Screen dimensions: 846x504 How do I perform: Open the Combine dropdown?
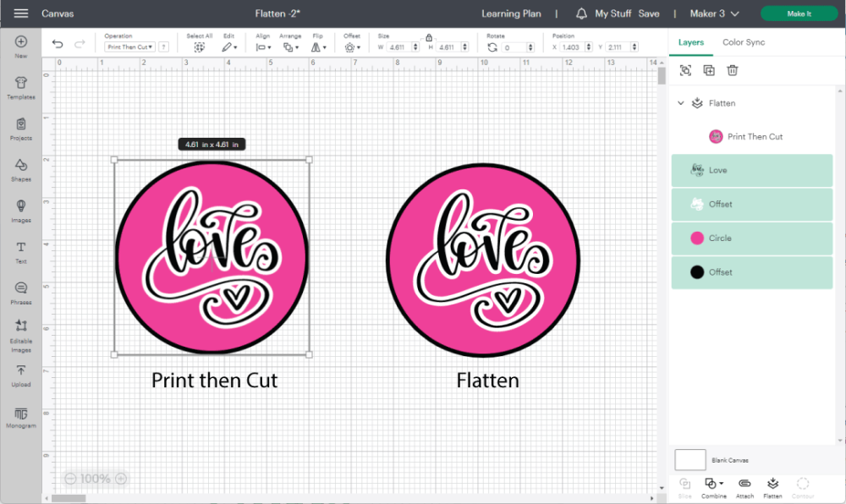click(x=714, y=487)
